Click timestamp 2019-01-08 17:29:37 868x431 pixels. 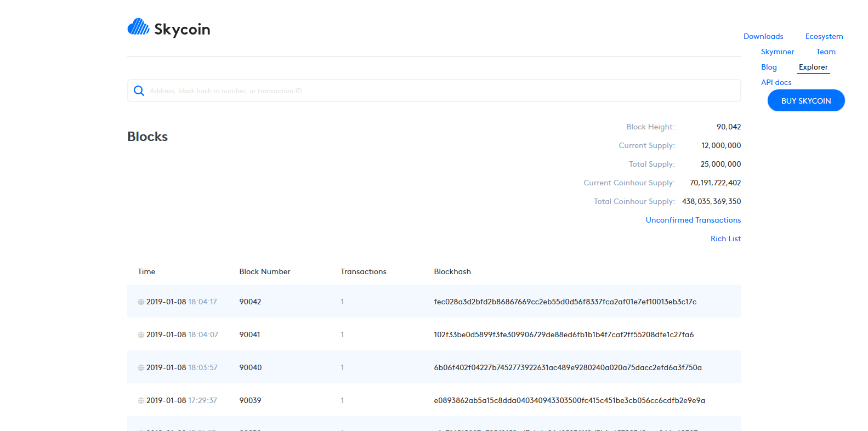click(x=181, y=400)
